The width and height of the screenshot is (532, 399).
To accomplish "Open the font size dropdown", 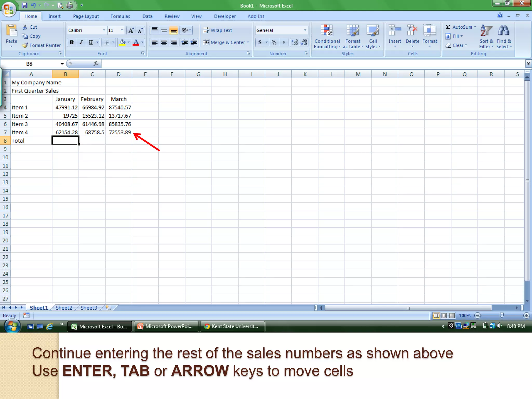I will click(x=122, y=30).
